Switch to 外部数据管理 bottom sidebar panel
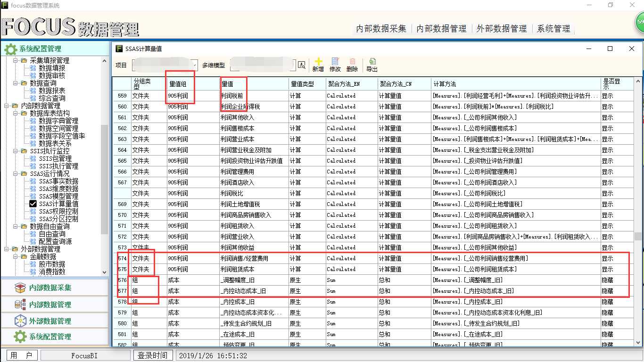This screenshot has height=362, width=644. (55, 321)
